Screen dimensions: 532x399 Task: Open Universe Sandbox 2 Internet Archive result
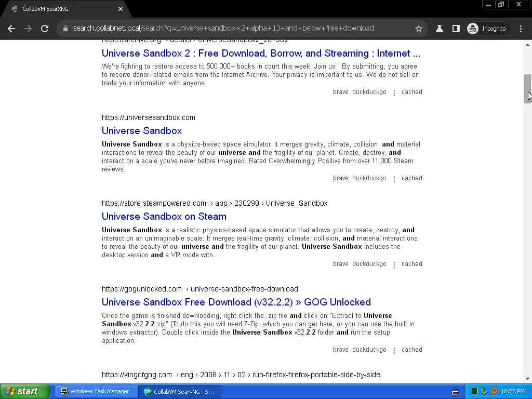261,54
